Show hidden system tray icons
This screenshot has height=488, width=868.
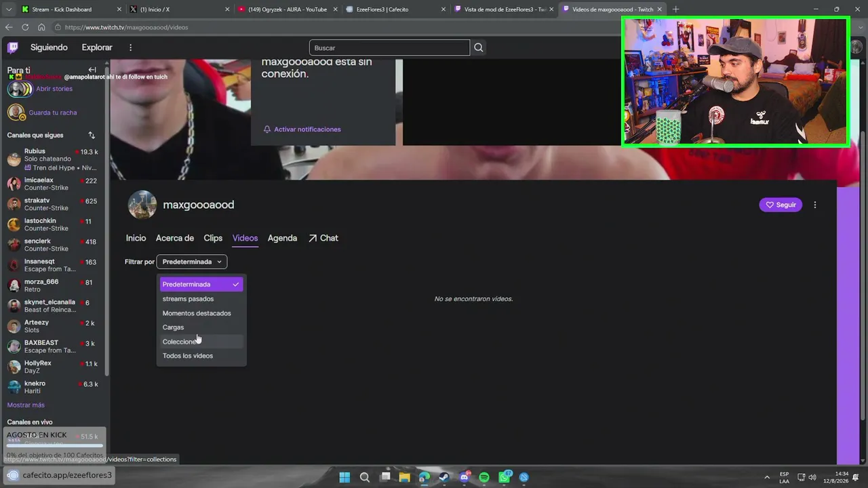767,477
